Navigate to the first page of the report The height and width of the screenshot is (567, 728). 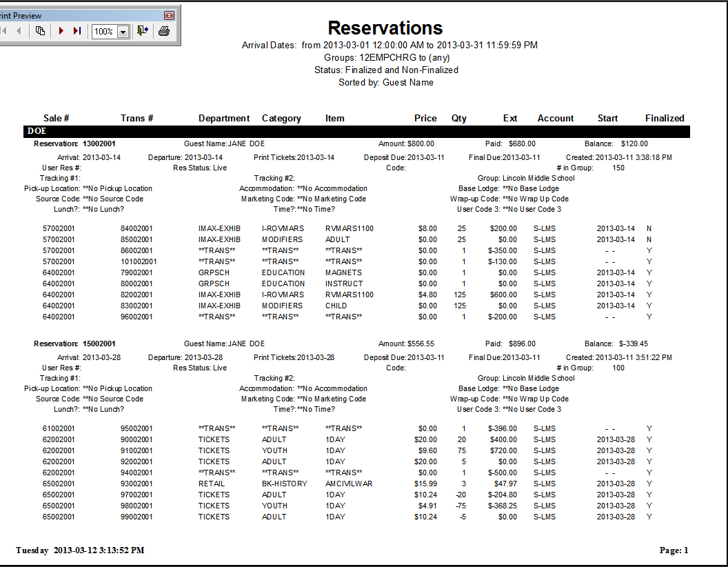coord(4,32)
